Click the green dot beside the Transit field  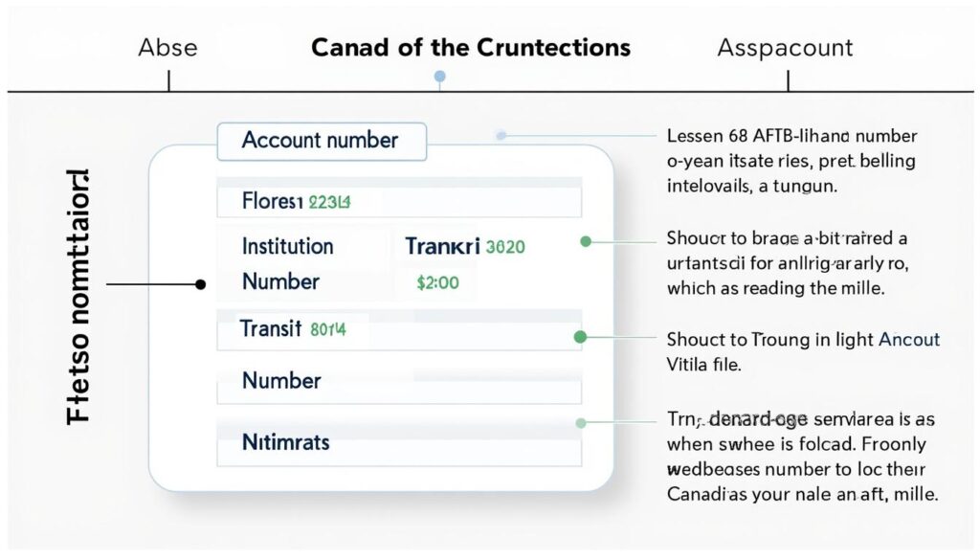pyautogui.click(x=579, y=337)
